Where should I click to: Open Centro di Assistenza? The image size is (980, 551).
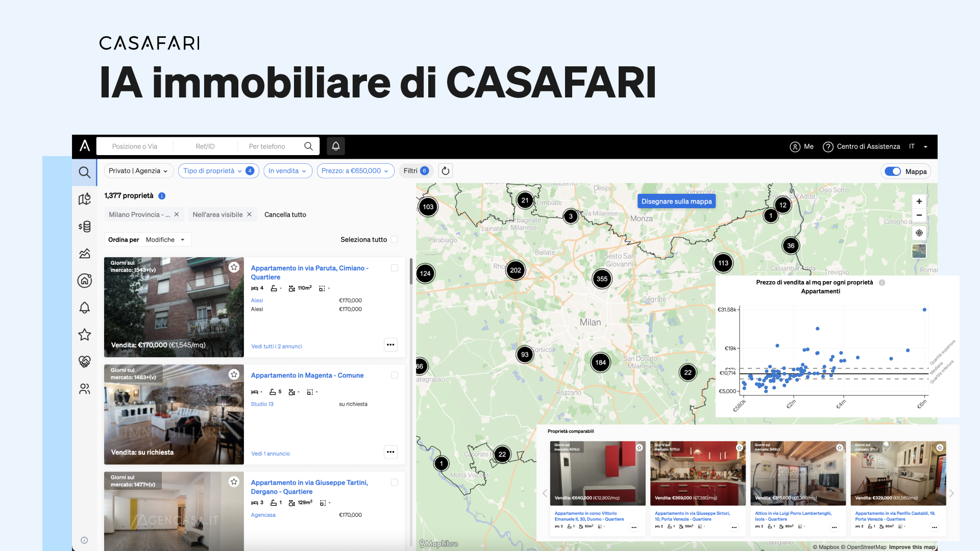click(862, 146)
